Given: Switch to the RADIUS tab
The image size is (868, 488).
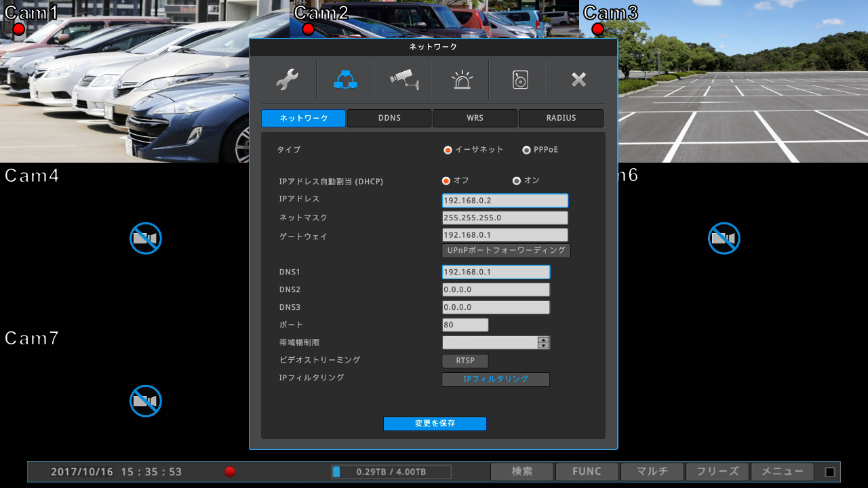Looking at the screenshot, I should pos(561,118).
